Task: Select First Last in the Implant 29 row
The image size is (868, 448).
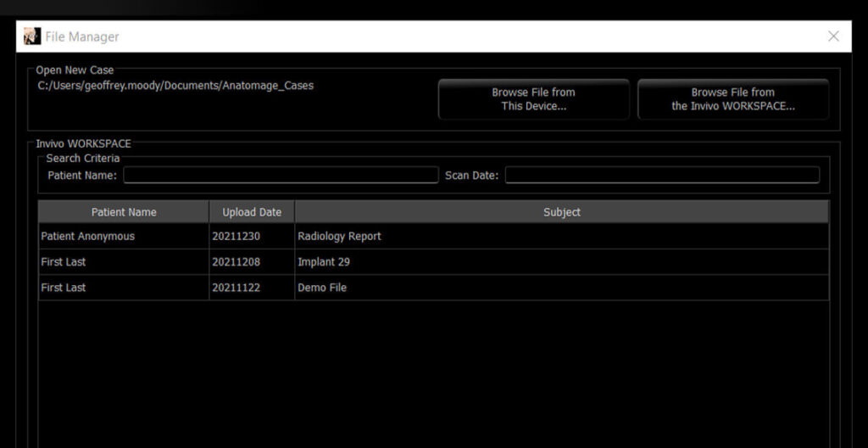Action: [64, 262]
